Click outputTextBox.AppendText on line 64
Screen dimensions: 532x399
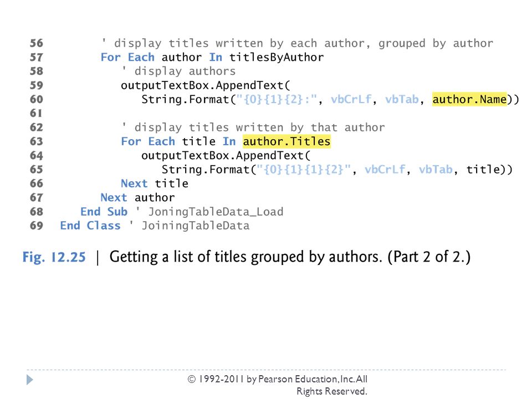pos(226,155)
